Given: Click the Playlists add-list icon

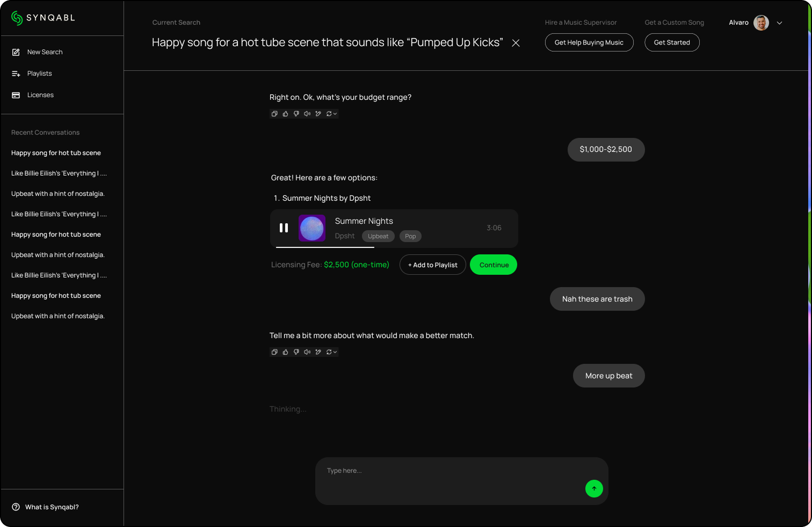Looking at the screenshot, I should point(16,74).
